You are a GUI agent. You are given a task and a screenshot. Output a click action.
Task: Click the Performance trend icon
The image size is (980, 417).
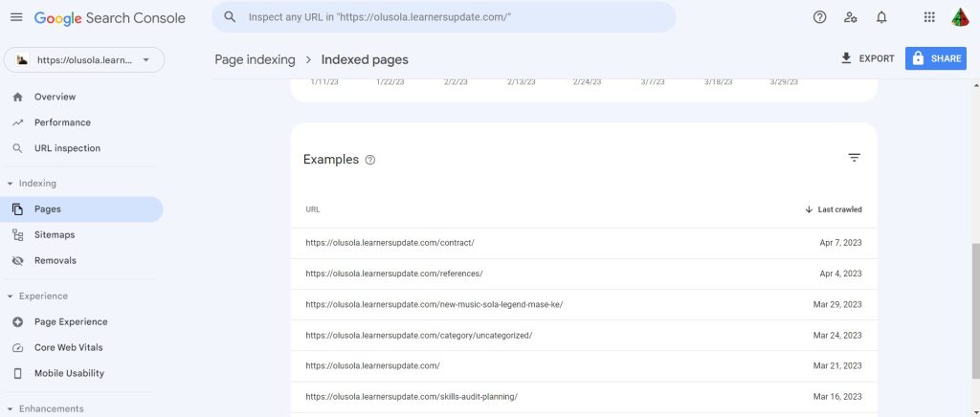tap(17, 122)
